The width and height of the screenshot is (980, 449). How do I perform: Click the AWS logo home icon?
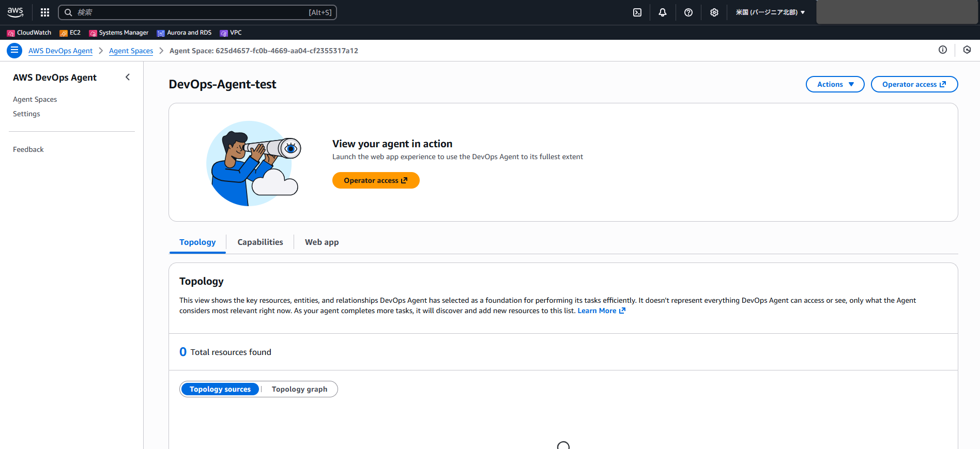point(16,12)
